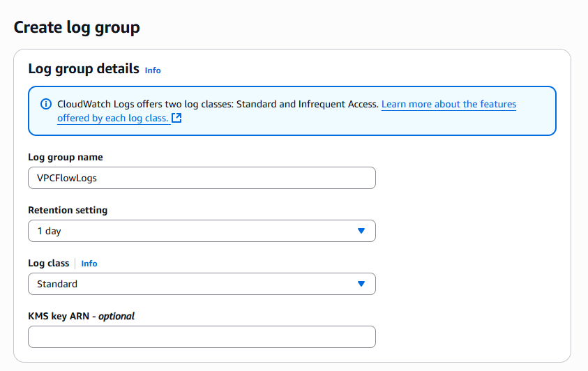Viewport: 588px width, 371px height.
Task: Click the 'Retention setting' field label
Action: pyautogui.click(x=68, y=210)
